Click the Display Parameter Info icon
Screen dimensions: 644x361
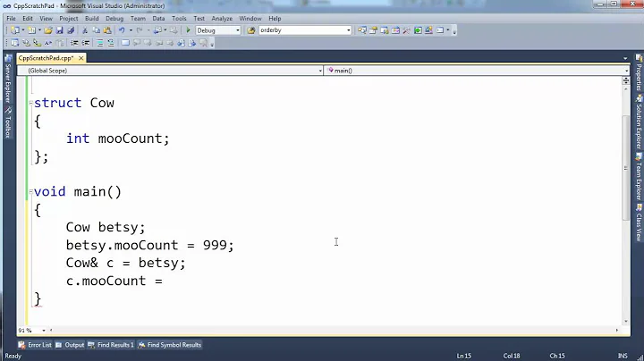(x=26, y=43)
